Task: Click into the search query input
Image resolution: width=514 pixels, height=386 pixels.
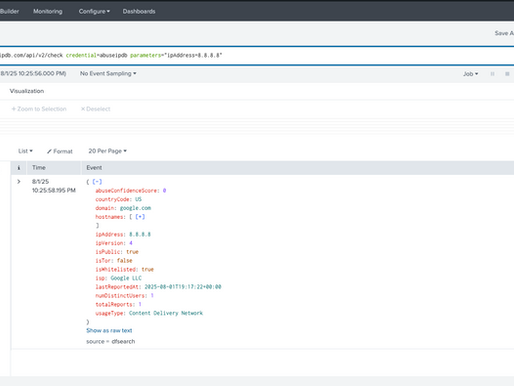Action: (257, 55)
